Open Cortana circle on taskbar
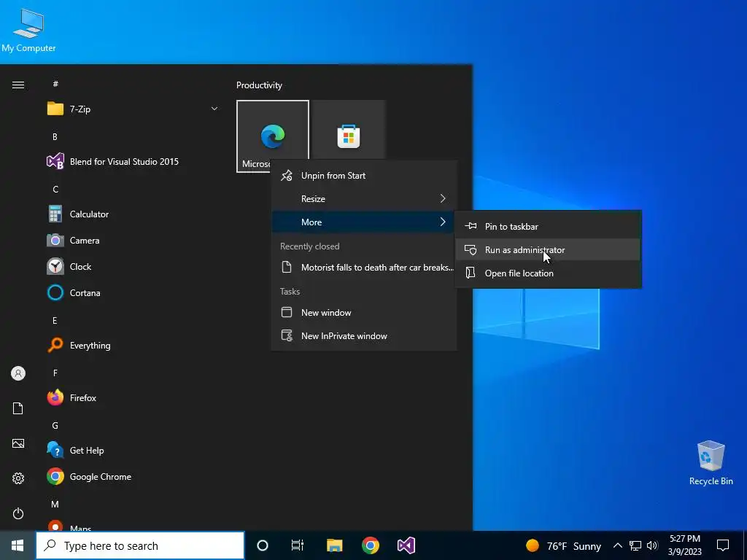The image size is (747, 560). pos(263,545)
